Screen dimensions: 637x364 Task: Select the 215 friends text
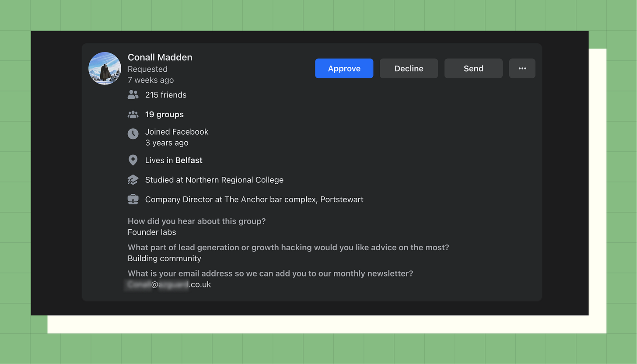(x=166, y=95)
